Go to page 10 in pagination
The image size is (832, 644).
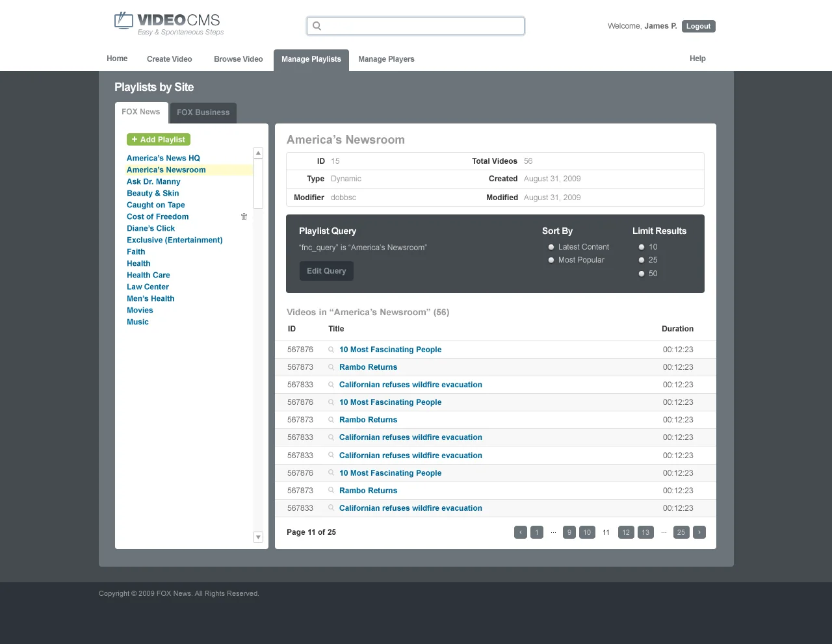click(x=587, y=532)
